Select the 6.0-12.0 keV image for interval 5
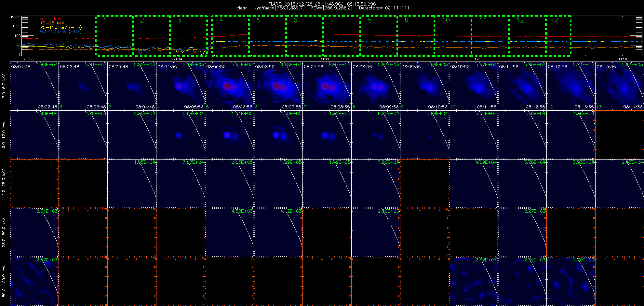Screen dimensions: 644x306 230,135
